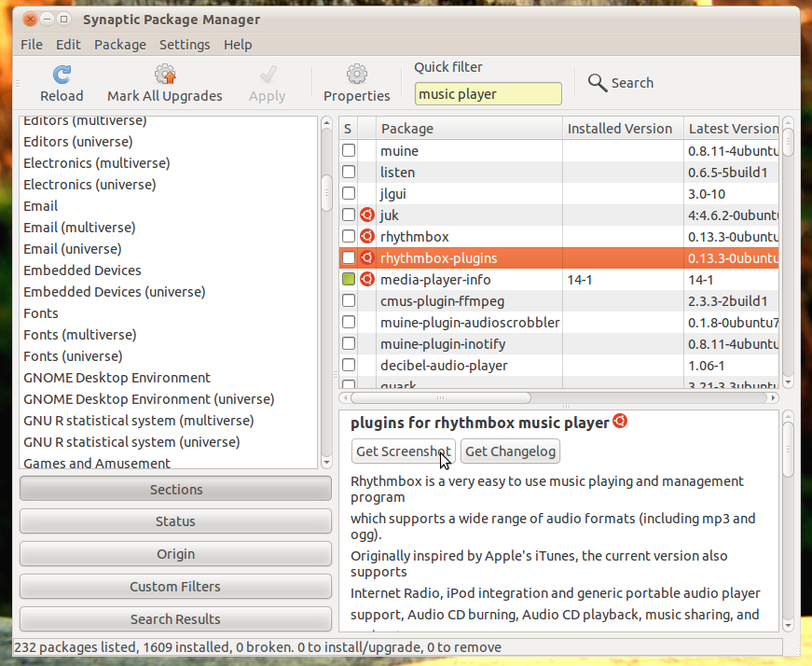Mark the rhythmbox package checkbox
812x666 pixels.
(x=349, y=236)
